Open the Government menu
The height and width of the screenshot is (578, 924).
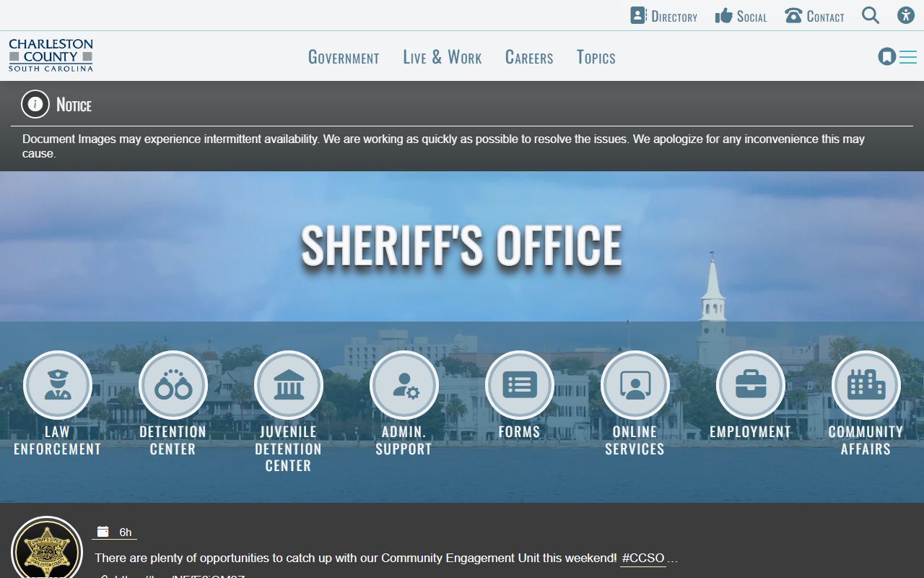(x=344, y=57)
